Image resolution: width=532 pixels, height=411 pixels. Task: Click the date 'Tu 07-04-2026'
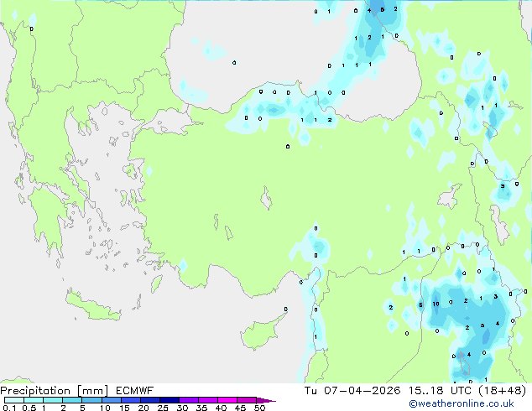[352, 391]
